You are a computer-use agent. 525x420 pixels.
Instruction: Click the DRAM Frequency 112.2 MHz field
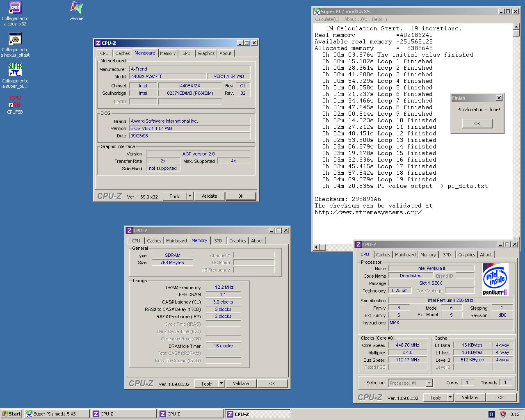(223, 287)
